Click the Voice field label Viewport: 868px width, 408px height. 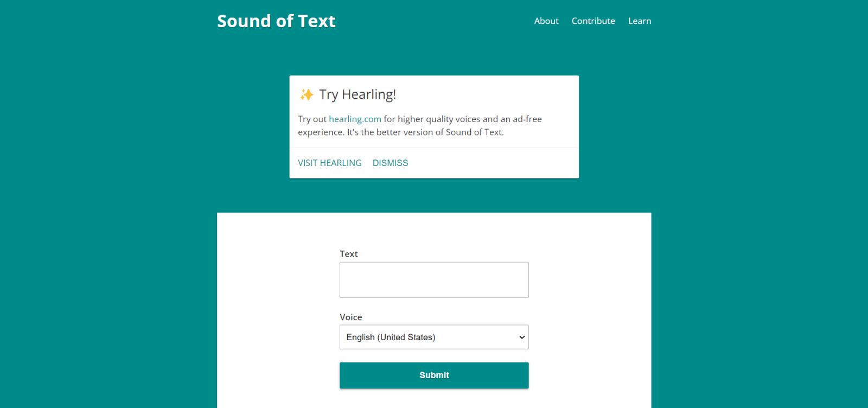pos(350,317)
